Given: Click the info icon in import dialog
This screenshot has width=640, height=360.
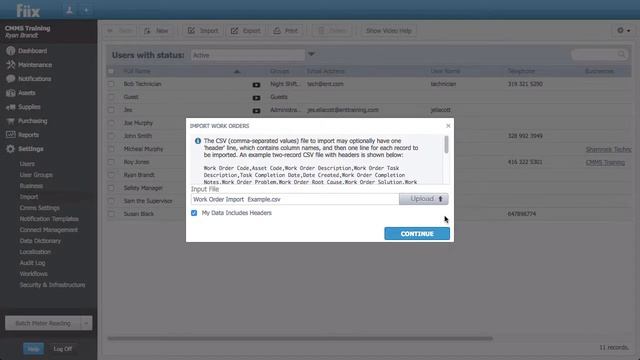Looking at the screenshot, I should pos(198,141).
